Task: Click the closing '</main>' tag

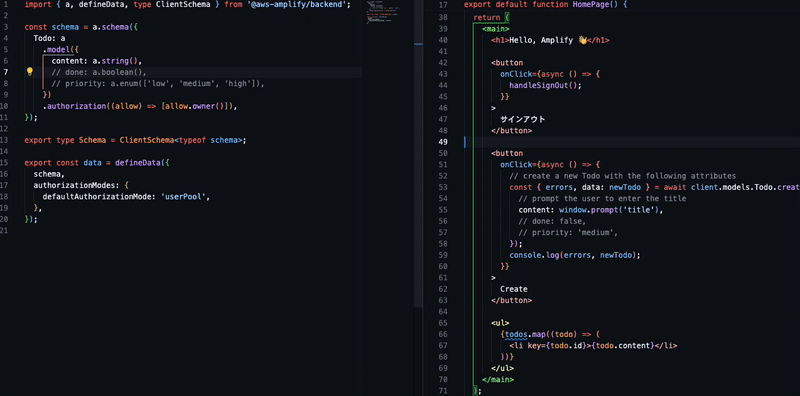Action: tap(497, 379)
